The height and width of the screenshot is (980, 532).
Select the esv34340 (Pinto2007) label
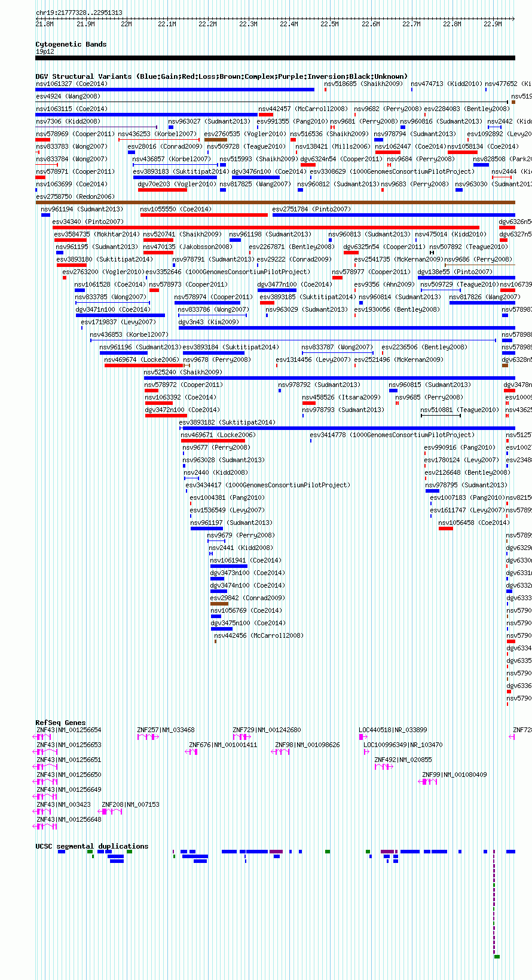pyautogui.click(x=88, y=222)
